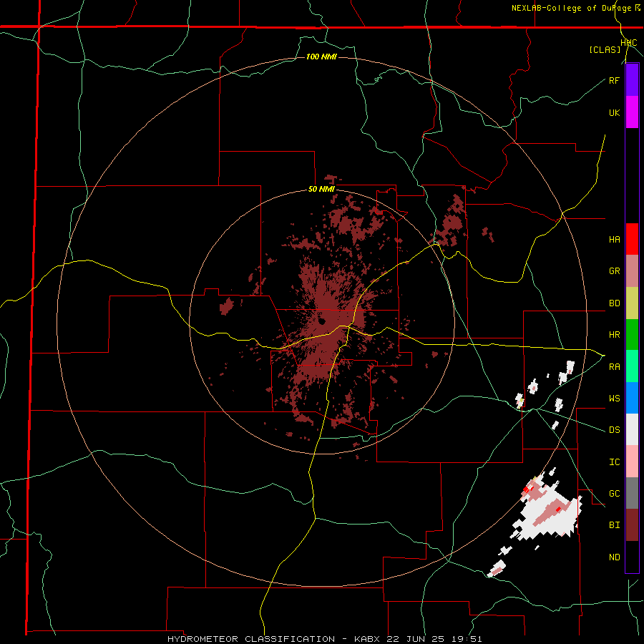
Task: Click the BI biological dark red swatch
Action: tap(632, 525)
